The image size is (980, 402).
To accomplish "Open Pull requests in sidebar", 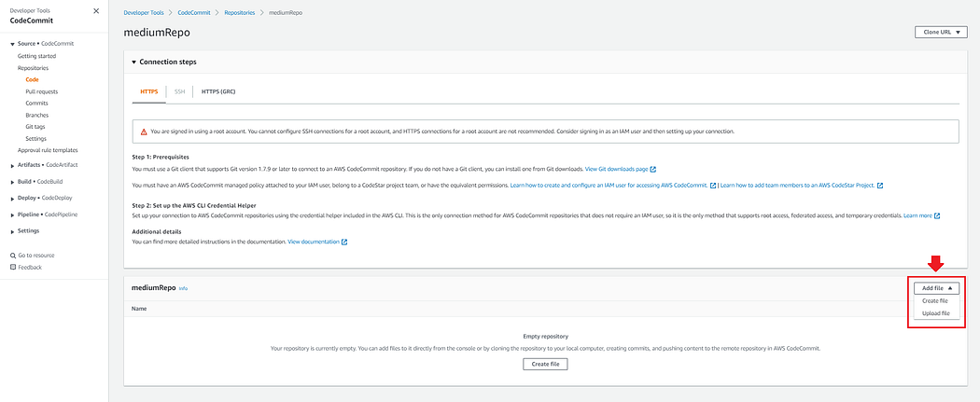I will point(42,91).
